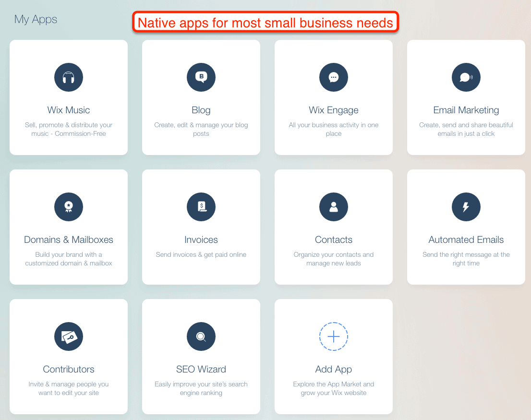
Task: Click the Automated Emails lightning bolt icon
Action: 466,207
